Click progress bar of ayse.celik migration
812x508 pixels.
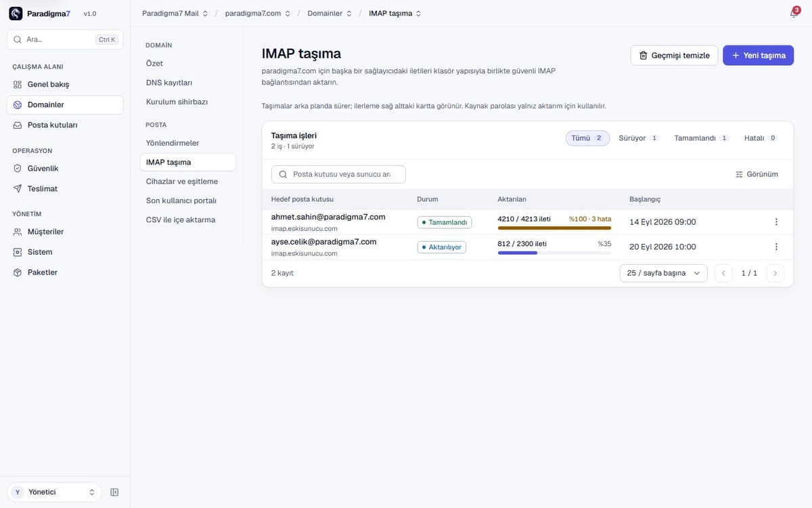click(x=554, y=253)
